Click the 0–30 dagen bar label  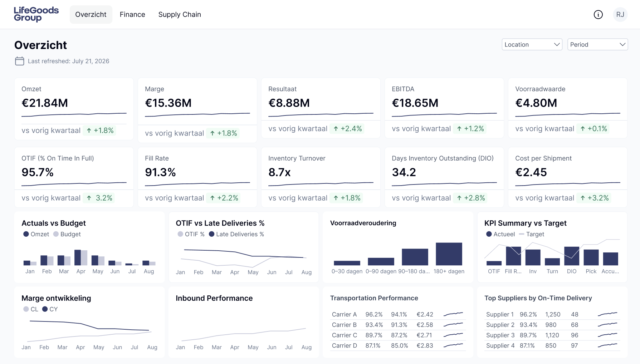click(x=347, y=271)
